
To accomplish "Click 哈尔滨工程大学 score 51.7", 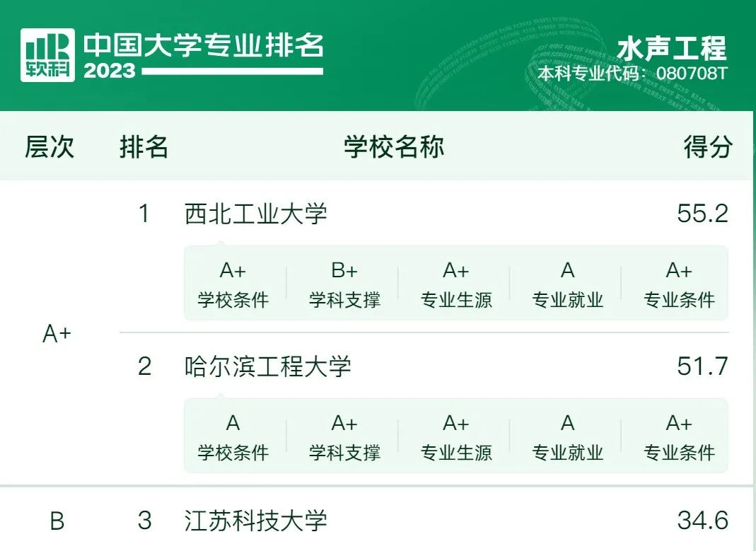I will click(x=702, y=366).
